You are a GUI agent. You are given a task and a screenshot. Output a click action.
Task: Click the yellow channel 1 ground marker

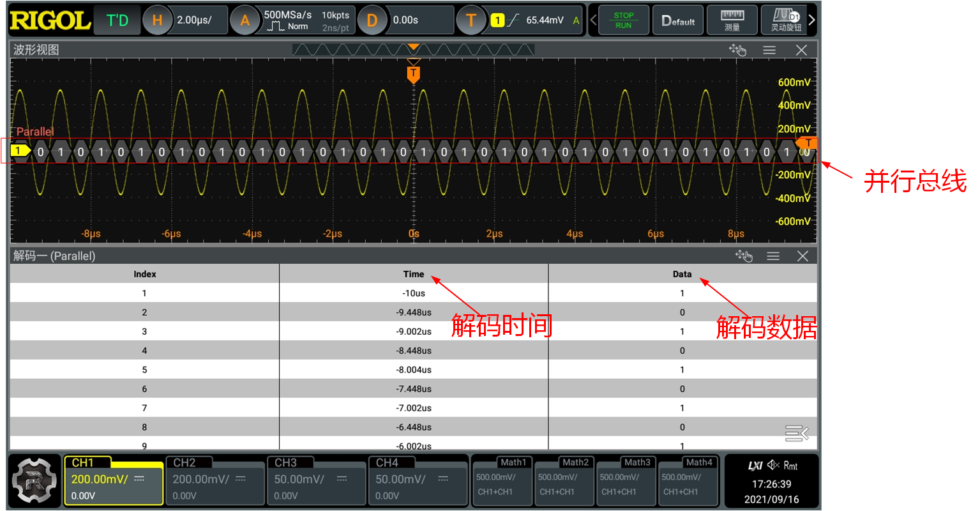tap(20, 151)
